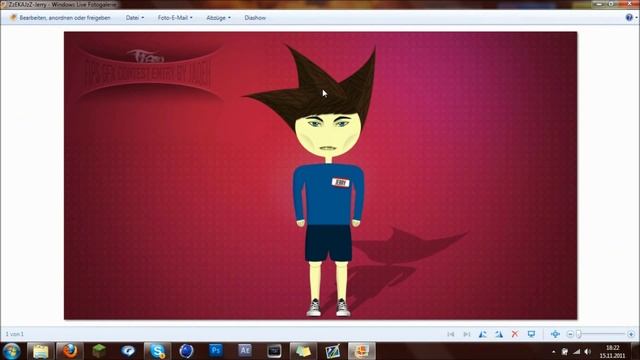Screen dimensions: 640x360
Task: Open the pen-and-frame taskbar app
Action: pos(332,351)
